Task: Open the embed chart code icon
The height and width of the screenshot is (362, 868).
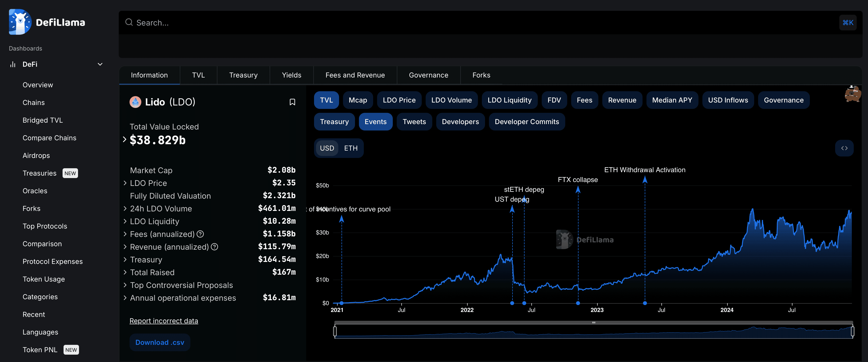Action: pyautogui.click(x=844, y=148)
